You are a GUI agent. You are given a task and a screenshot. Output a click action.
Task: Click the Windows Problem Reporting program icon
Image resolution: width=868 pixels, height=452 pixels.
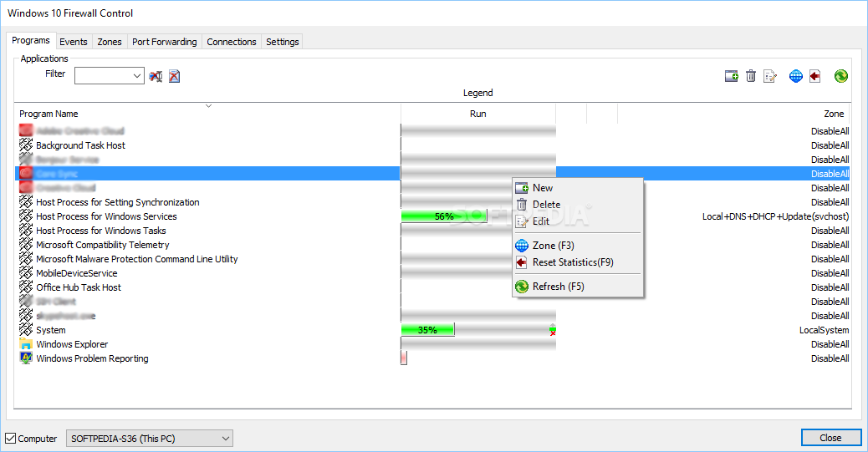pyautogui.click(x=26, y=358)
